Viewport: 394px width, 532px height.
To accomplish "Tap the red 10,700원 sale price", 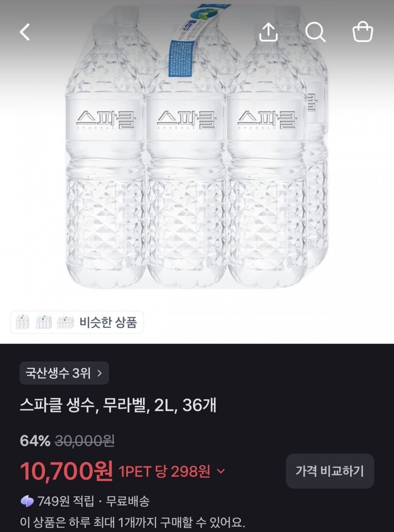I will pos(67,471).
